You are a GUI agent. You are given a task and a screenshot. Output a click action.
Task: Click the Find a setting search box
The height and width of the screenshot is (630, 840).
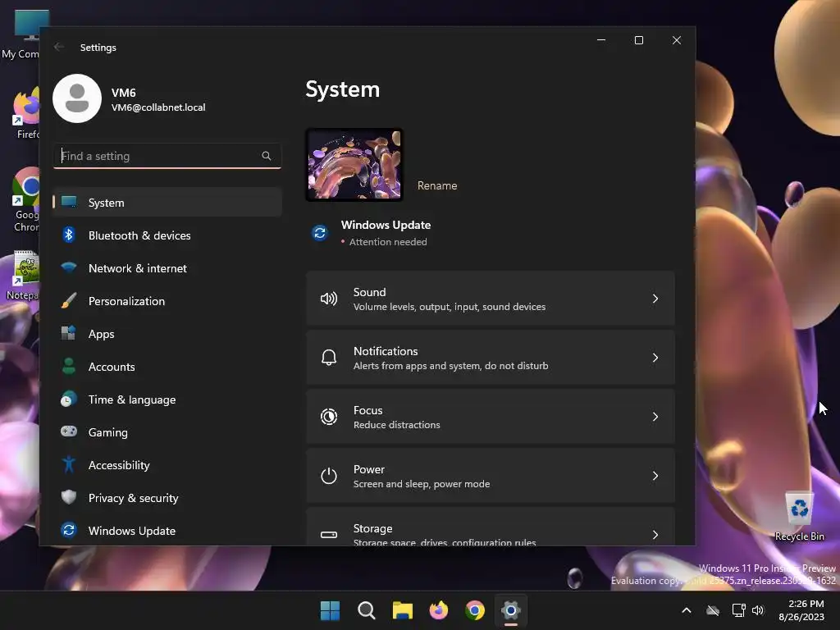[167, 156]
